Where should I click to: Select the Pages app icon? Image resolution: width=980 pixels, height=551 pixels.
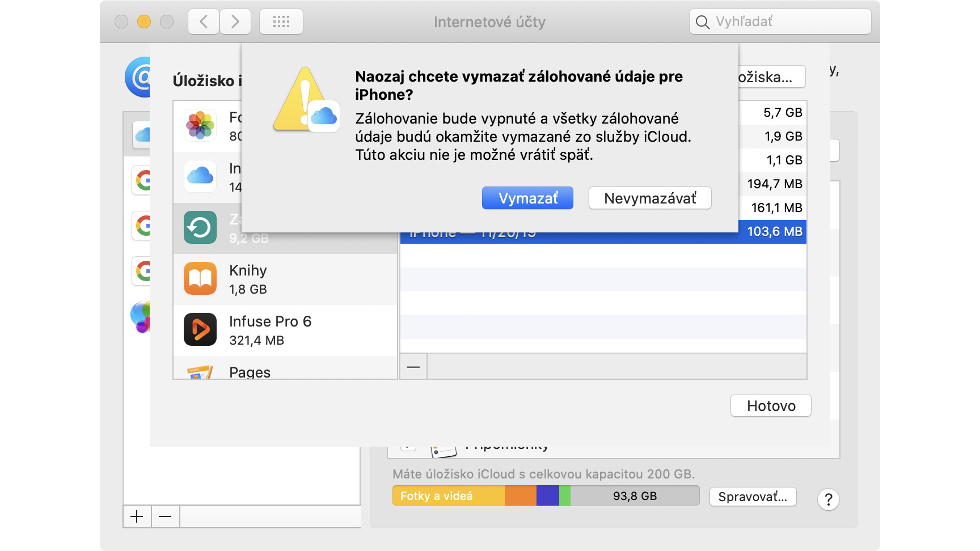(200, 372)
